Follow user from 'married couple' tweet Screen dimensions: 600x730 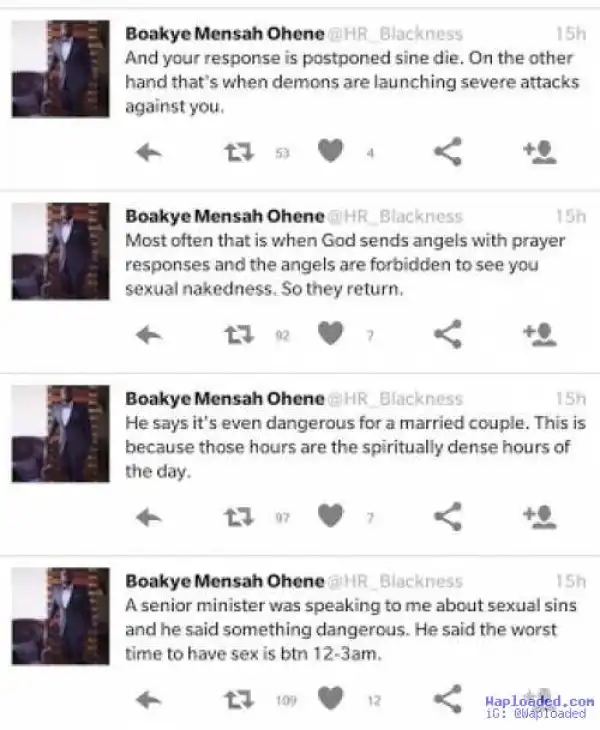click(539, 516)
